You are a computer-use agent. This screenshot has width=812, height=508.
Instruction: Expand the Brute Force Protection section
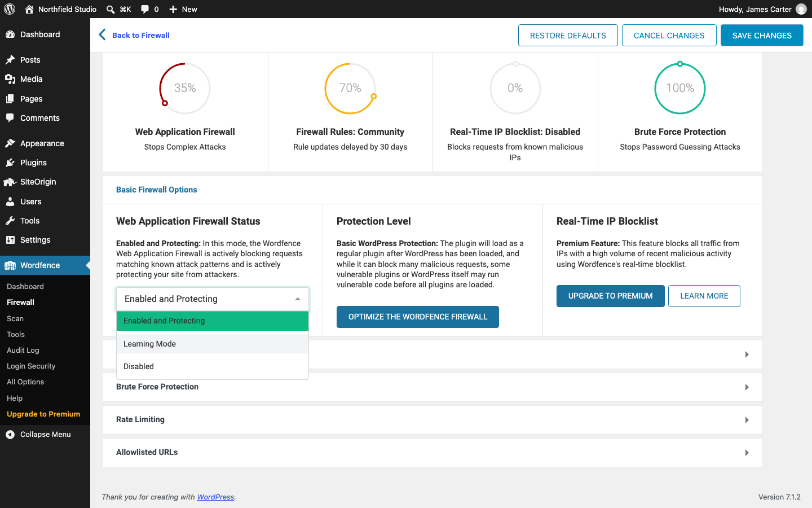pos(433,387)
